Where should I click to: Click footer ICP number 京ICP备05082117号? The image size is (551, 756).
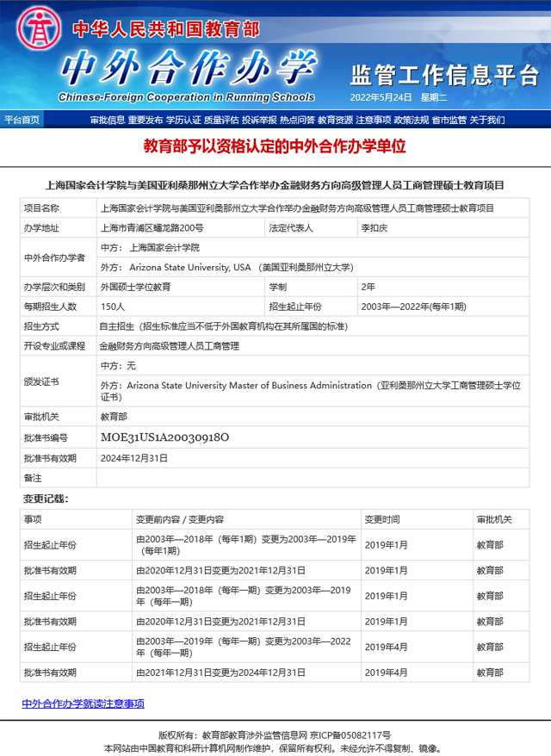pos(350,735)
